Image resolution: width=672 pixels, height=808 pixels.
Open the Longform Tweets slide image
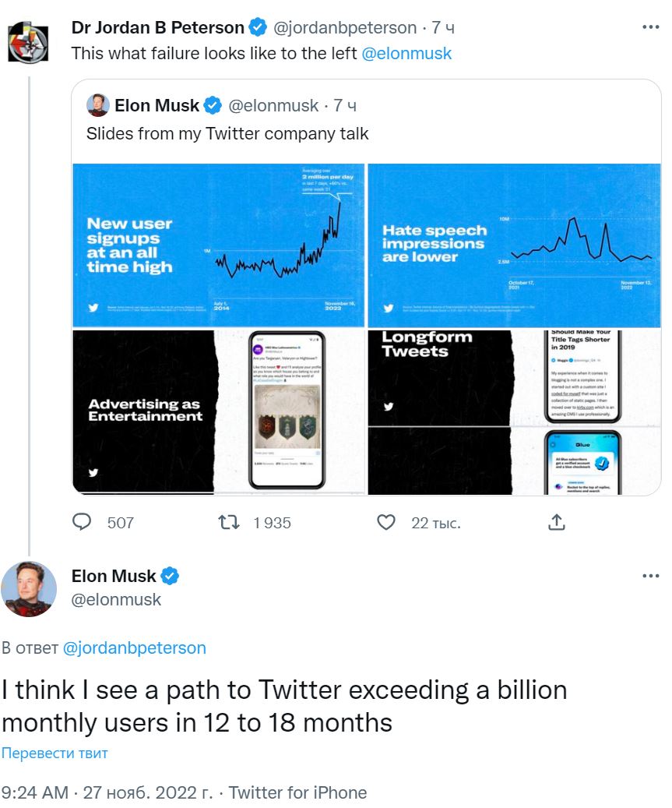[x=515, y=412]
